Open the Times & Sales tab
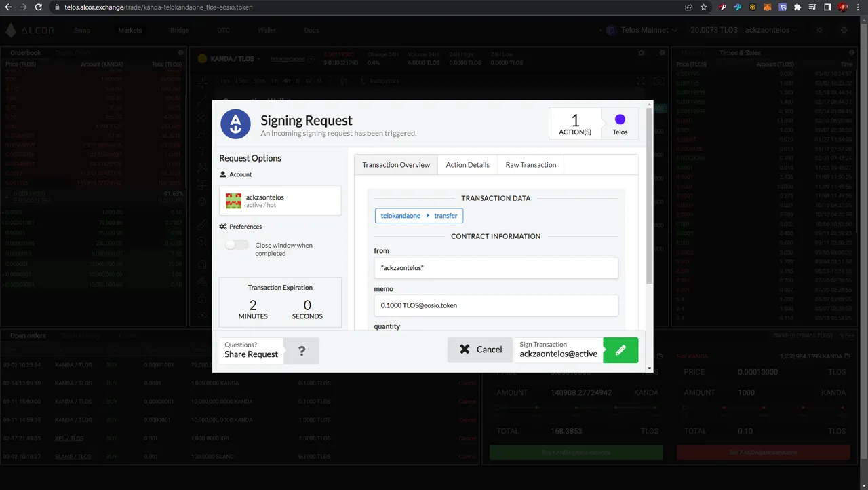Image resolution: width=868 pixels, height=490 pixels. pyautogui.click(x=740, y=52)
